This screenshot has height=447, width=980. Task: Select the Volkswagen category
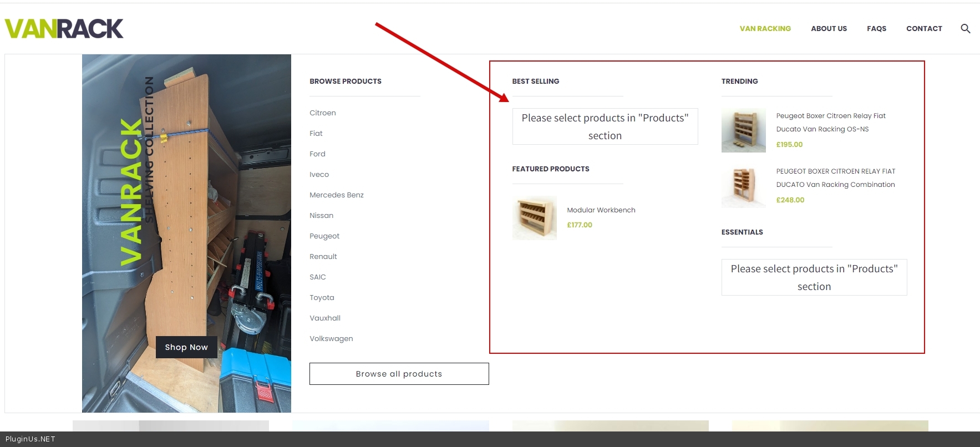tap(331, 338)
